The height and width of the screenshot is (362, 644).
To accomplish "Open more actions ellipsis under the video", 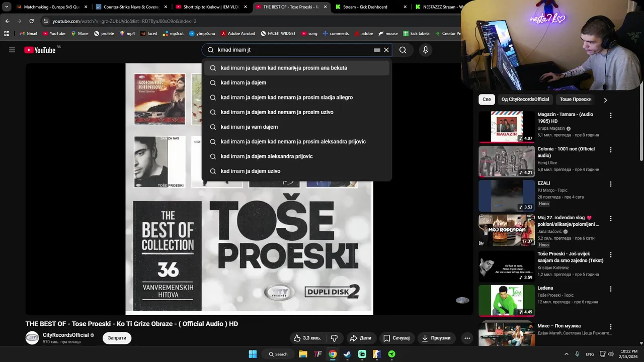I will 467,338.
